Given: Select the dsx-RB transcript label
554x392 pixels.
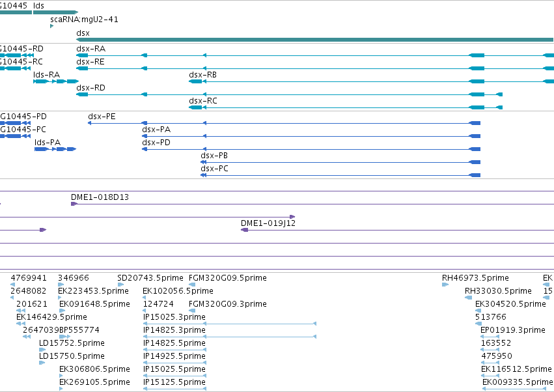Looking at the screenshot, I should click(x=203, y=75).
